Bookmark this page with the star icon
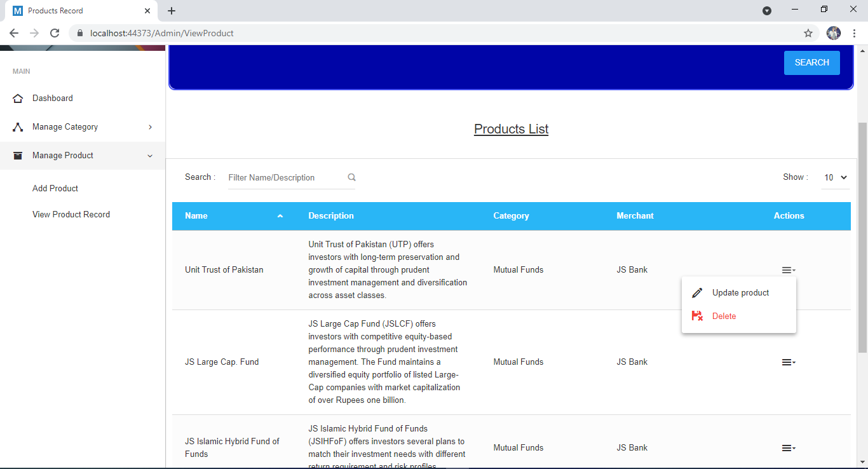868x469 pixels. coord(808,33)
